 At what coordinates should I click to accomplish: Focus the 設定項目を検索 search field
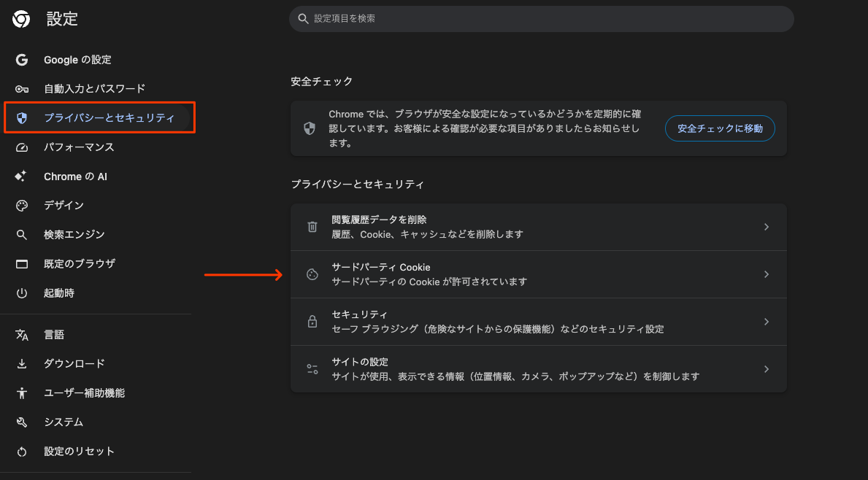(542, 19)
